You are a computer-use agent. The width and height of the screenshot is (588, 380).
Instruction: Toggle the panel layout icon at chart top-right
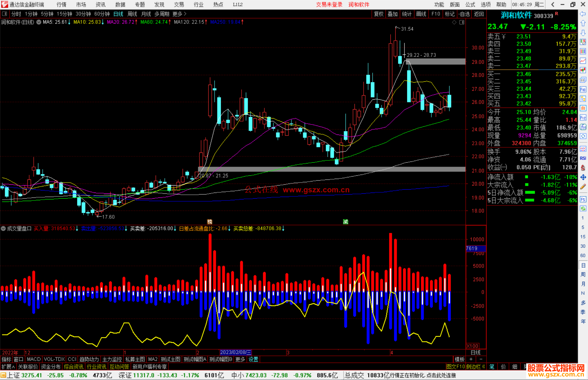pos(462,22)
